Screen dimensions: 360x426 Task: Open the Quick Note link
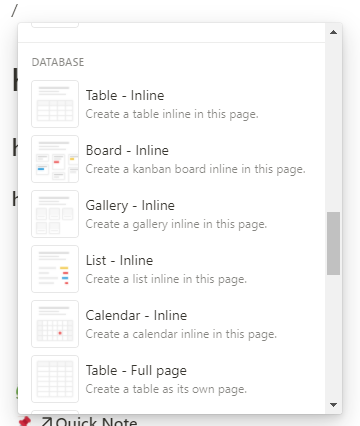89,421
